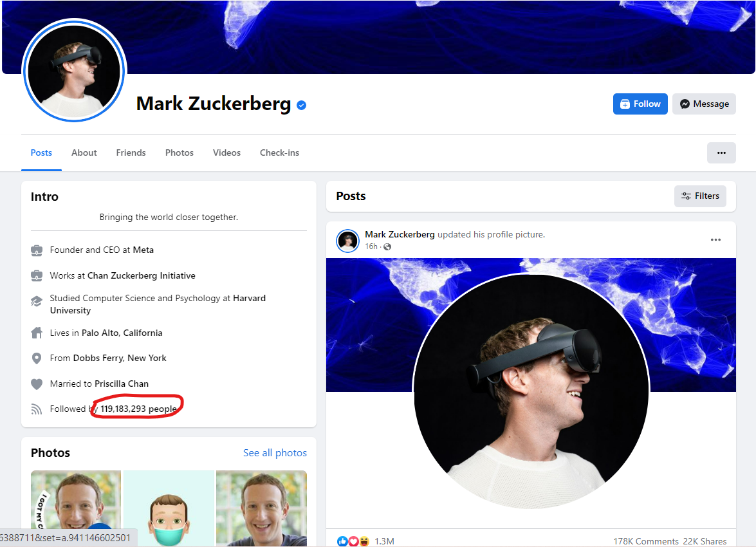
Task: Open the post options ellipsis on the post
Action: click(715, 239)
